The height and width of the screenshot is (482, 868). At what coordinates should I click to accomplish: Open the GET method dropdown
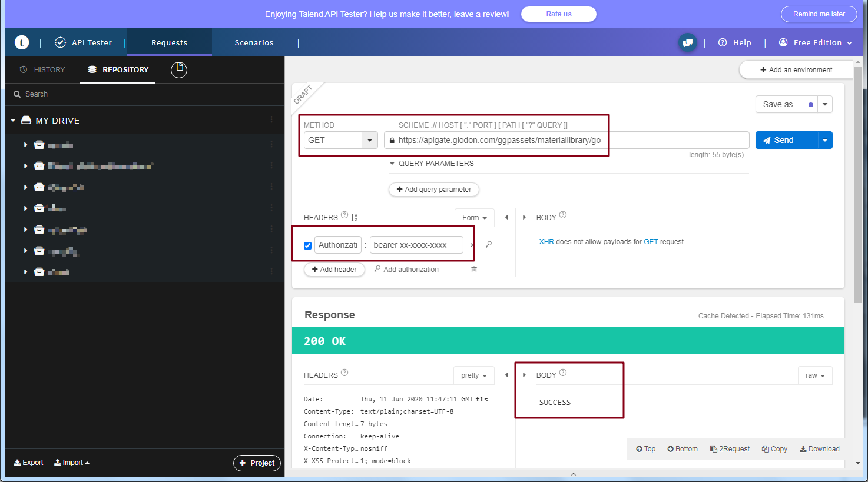[x=369, y=140]
